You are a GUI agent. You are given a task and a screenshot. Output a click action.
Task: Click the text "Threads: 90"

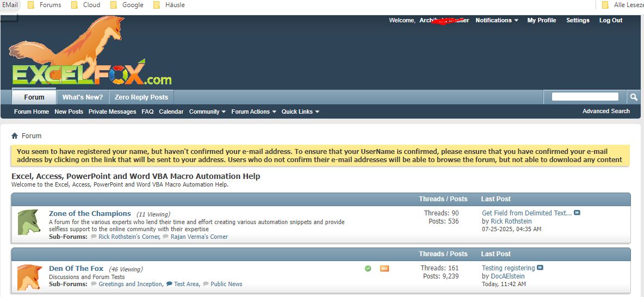tap(442, 213)
